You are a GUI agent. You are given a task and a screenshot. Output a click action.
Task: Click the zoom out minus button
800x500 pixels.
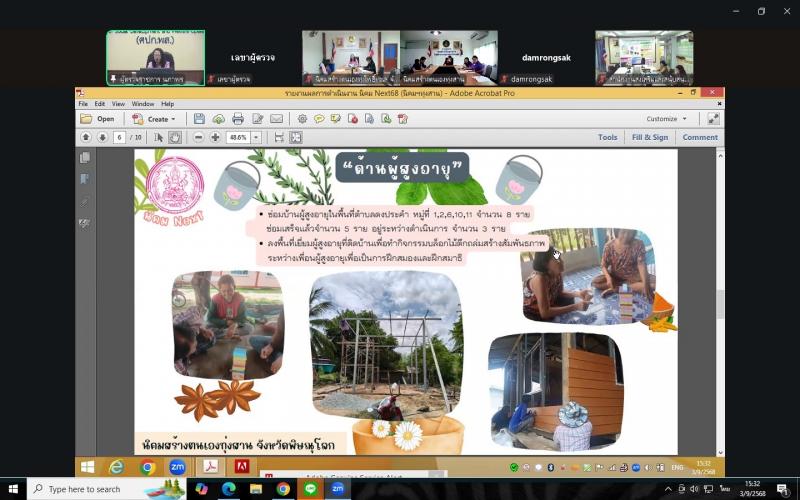[198, 137]
